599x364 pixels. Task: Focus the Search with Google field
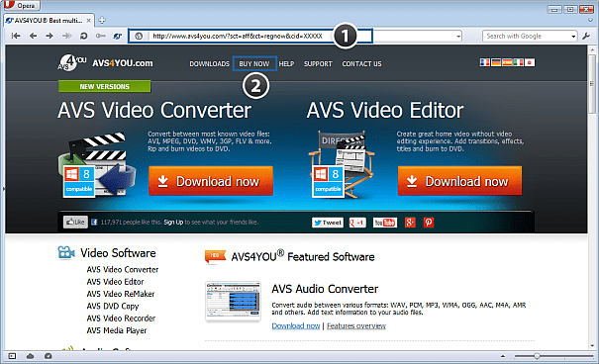tap(527, 37)
